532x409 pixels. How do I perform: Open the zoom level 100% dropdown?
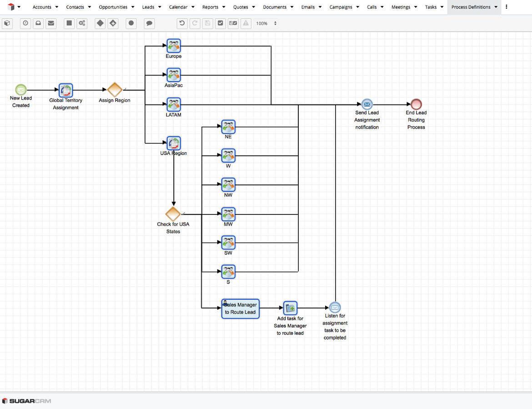pyautogui.click(x=266, y=23)
